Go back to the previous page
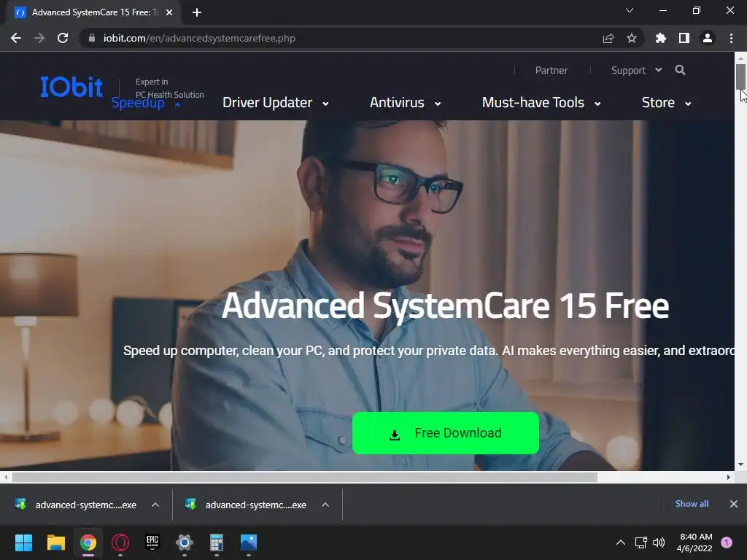Image resolution: width=747 pixels, height=560 pixels. (16, 38)
